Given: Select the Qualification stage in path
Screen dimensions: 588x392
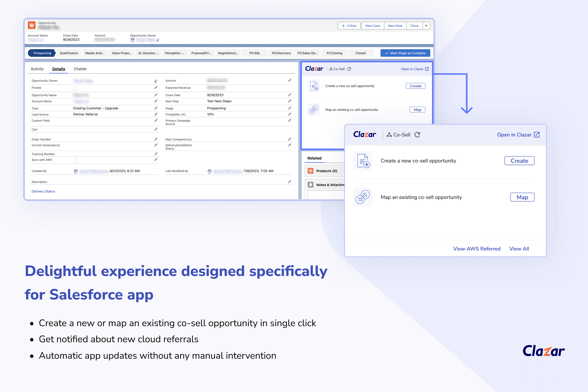Looking at the screenshot, I should 69,53.
